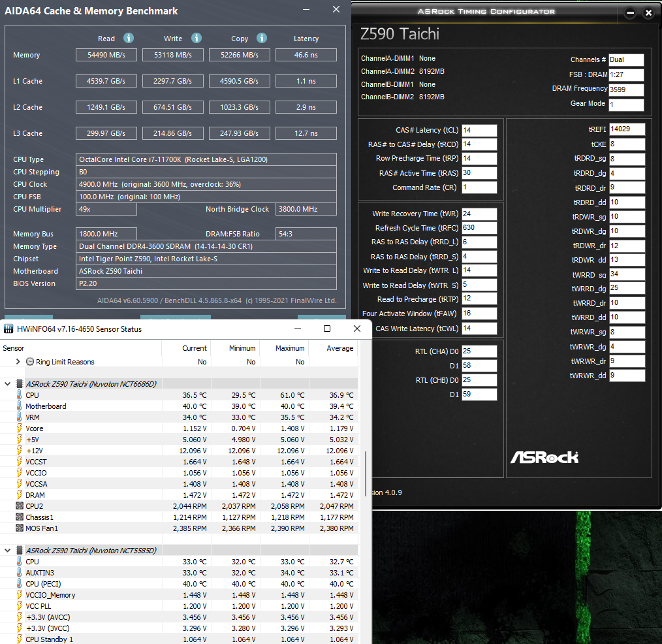Click the RAS# Active Time (tRAS) field
This screenshot has width=662, height=644.
[x=479, y=172]
